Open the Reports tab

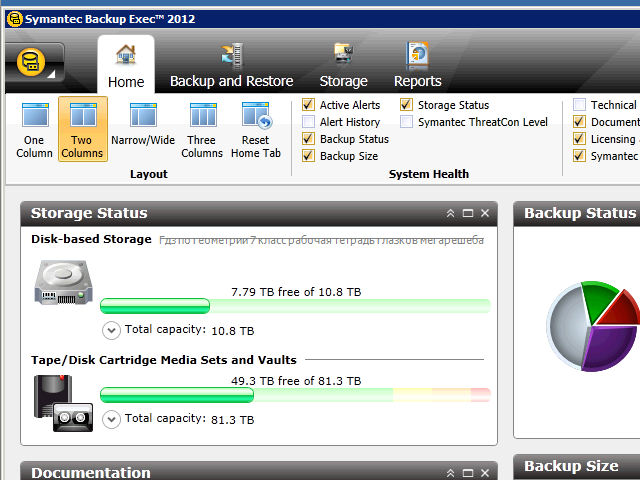click(418, 65)
